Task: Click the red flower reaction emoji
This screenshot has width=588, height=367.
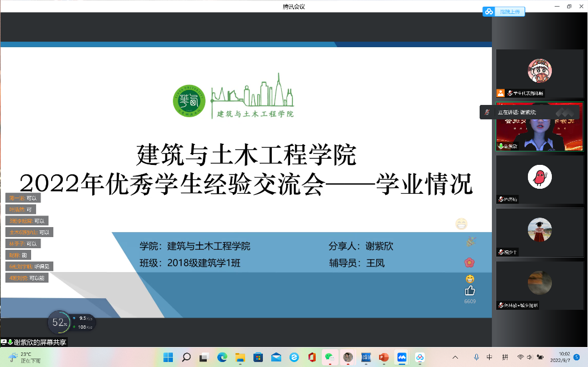Action: (470, 262)
